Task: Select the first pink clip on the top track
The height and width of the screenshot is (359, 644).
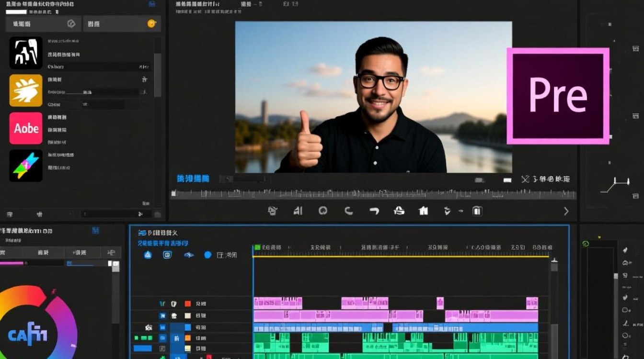Action: 278,303
